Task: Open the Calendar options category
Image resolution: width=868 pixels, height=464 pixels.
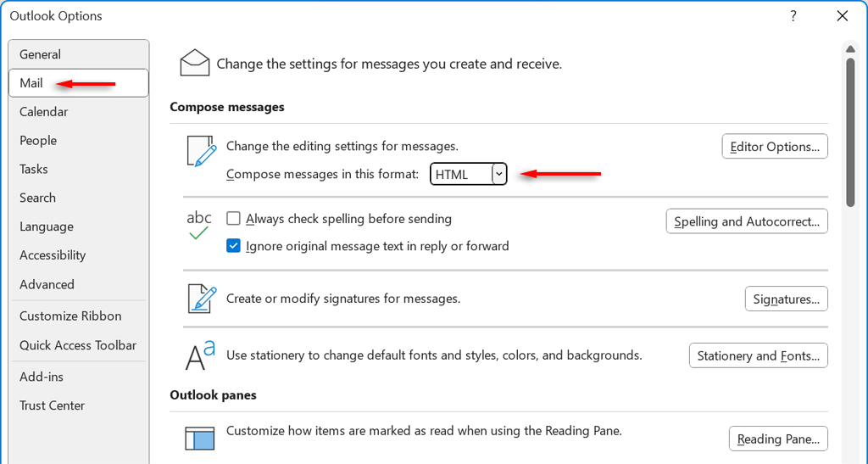Action: pos(44,112)
